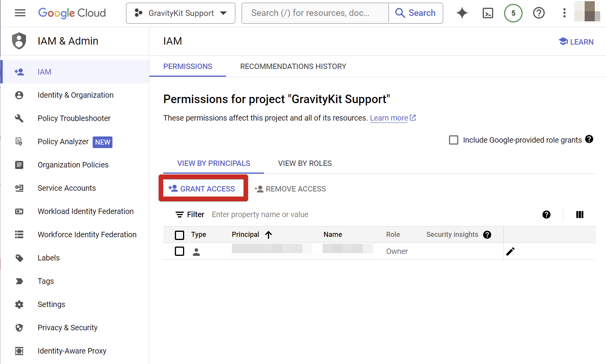This screenshot has height=364, width=606.
Task: Click the IAM & Admin shield icon
Action: [x=19, y=41]
